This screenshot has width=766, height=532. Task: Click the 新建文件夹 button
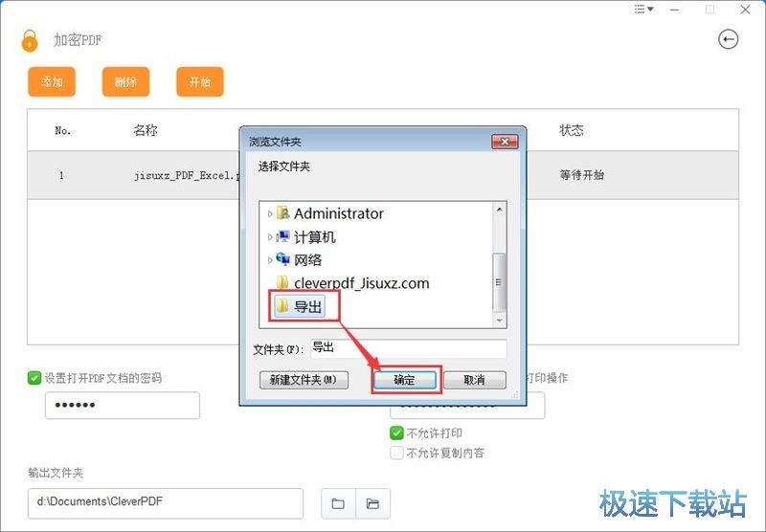coord(304,380)
